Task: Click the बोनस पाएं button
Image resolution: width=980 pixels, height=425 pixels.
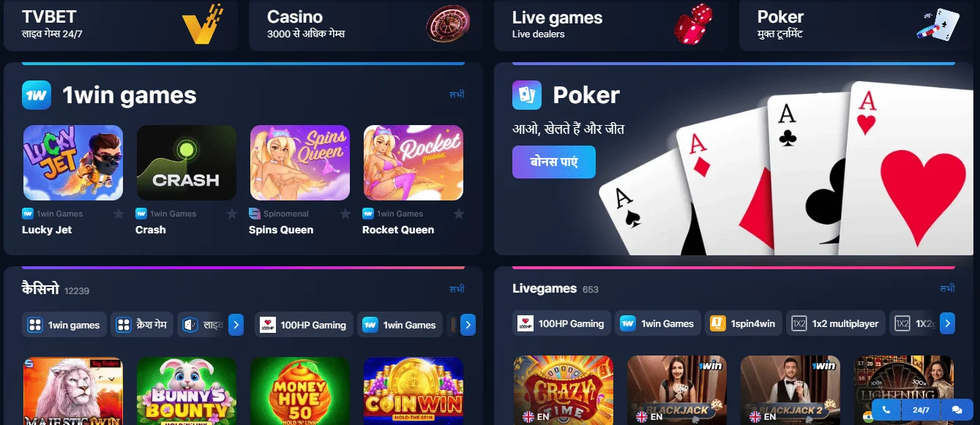Action: point(554,162)
